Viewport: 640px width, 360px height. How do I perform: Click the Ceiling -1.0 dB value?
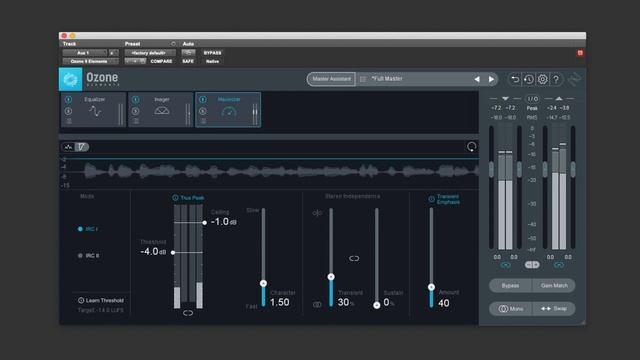point(224,222)
